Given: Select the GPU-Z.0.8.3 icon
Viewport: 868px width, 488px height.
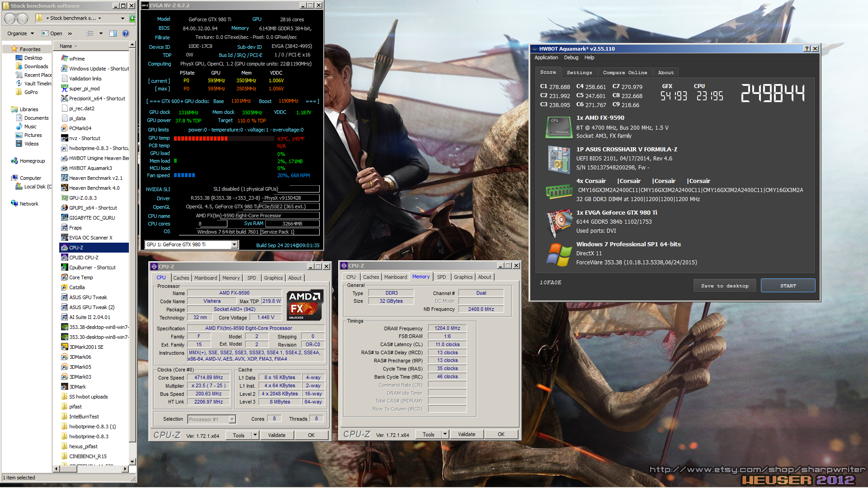Looking at the screenshot, I should click(65, 198).
